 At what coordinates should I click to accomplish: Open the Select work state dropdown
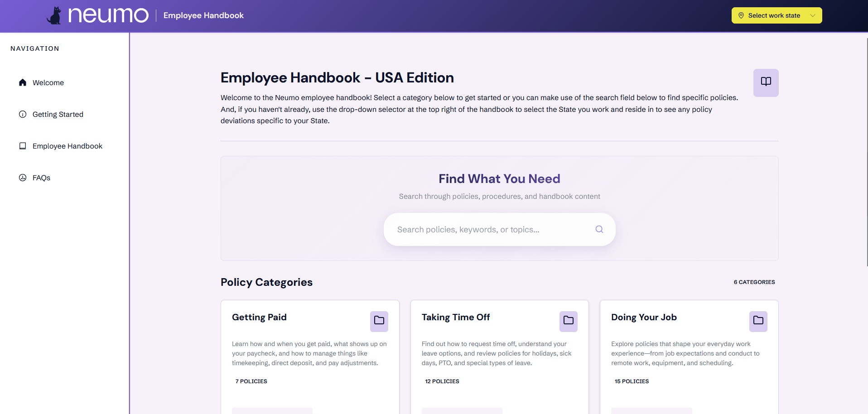(x=776, y=15)
